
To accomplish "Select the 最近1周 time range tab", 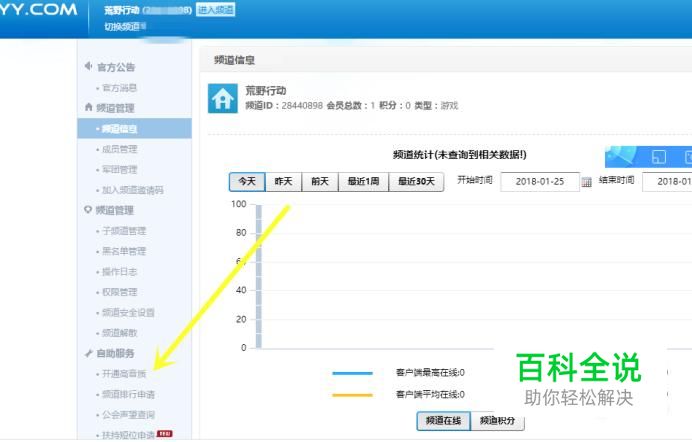I will pyautogui.click(x=363, y=182).
